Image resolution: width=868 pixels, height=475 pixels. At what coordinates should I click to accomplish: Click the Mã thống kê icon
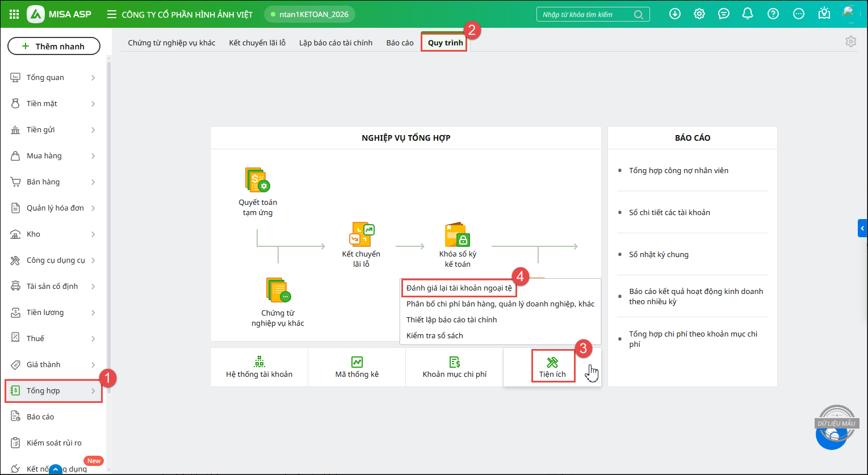(x=357, y=362)
